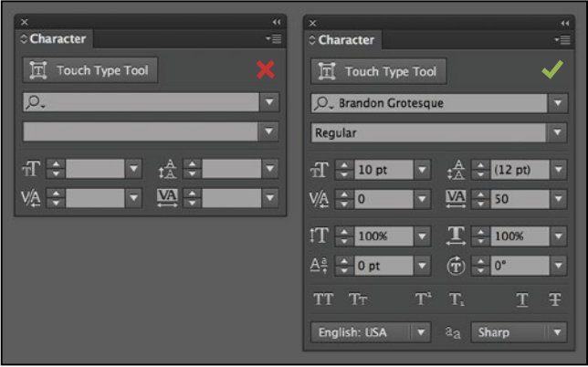
Task: Open panel options menu in left Character panel
Action: pos(274,38)
